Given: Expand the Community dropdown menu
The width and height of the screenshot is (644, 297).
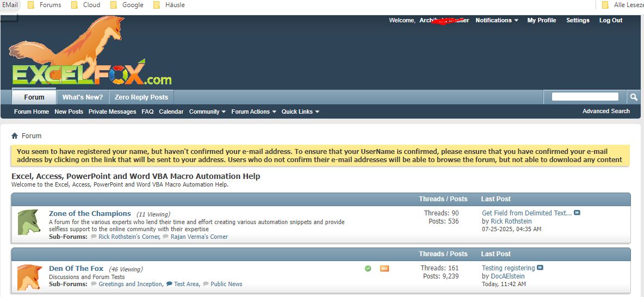Looking at the screenshot, I should 207,112.
